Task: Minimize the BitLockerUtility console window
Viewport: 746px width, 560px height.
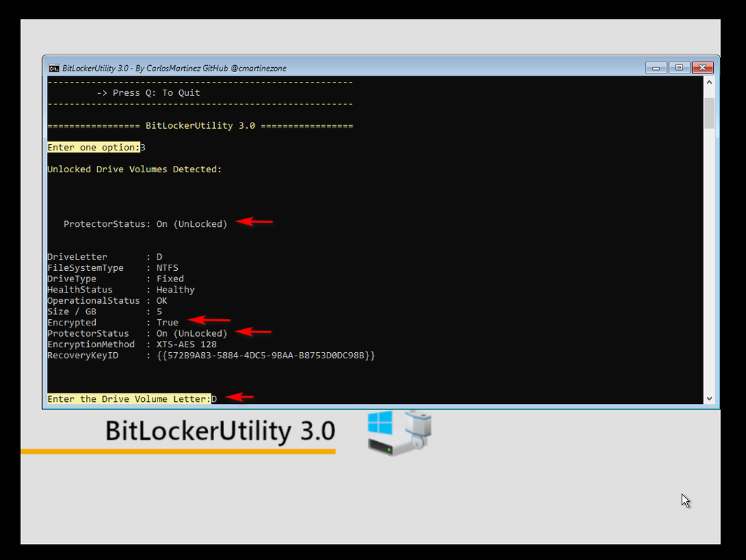Action: (656, 68)
